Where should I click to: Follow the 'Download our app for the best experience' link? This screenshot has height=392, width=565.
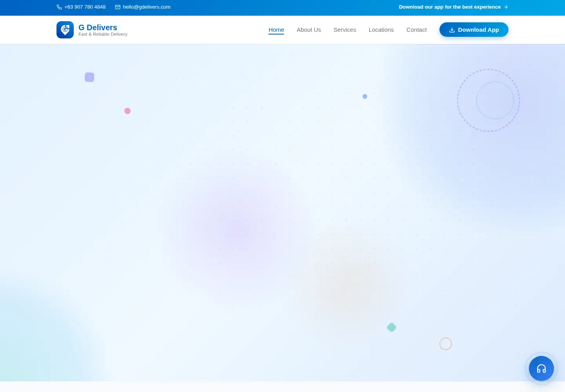coord(454,7)
